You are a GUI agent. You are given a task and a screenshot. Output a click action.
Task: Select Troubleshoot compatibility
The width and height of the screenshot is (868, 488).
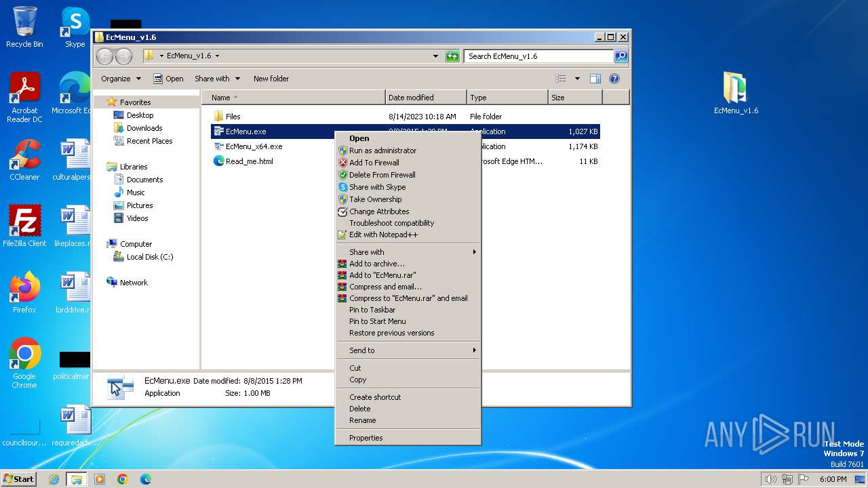[408, 223]
